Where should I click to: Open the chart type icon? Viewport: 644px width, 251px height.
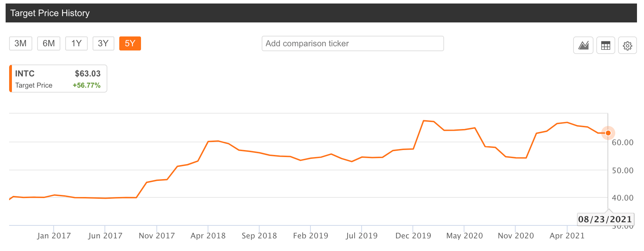pos(583,45)
